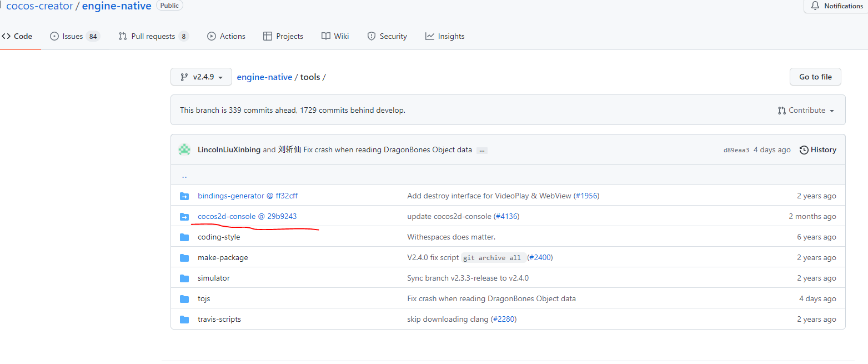This screenshot has height=364, width=868.
Task: Open the v2.4.9 branch selector dropdown
Action: tap(201, 77)
